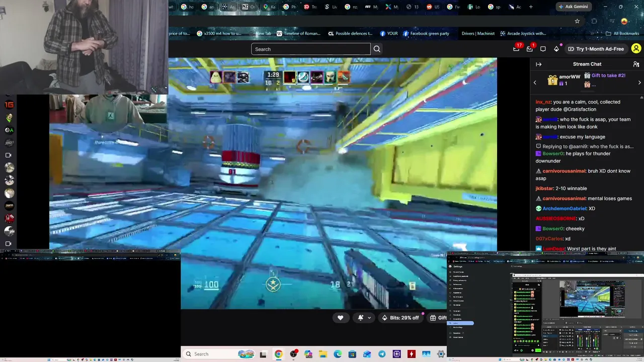Image resolution: width=644 pixels, height=362 pixels.
Task: Show previous gift leaderboard entry in chat
Action: 535,82
